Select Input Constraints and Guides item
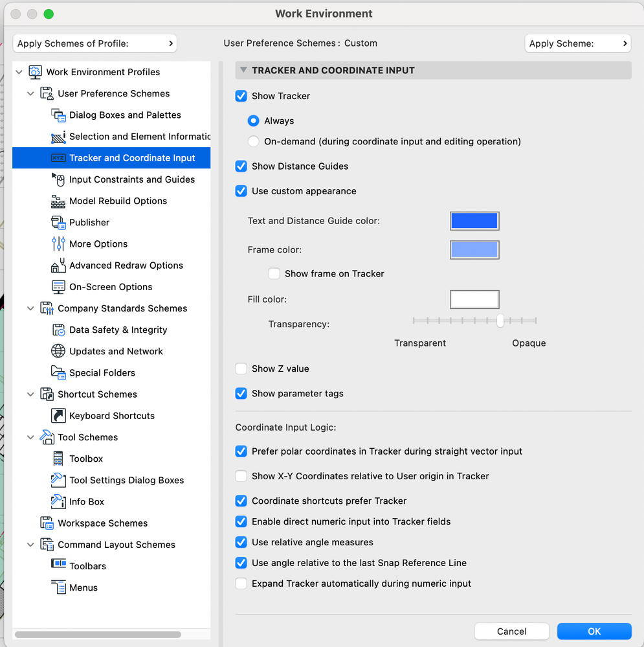644x647 pixels. tap(132, 179)
